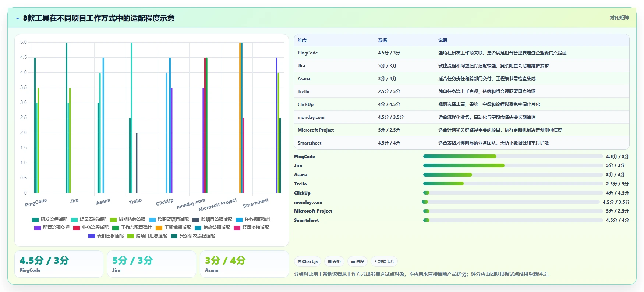
Task: Click the indigo swatch for 表格迁移适配
Action: (x=92, y=236)
